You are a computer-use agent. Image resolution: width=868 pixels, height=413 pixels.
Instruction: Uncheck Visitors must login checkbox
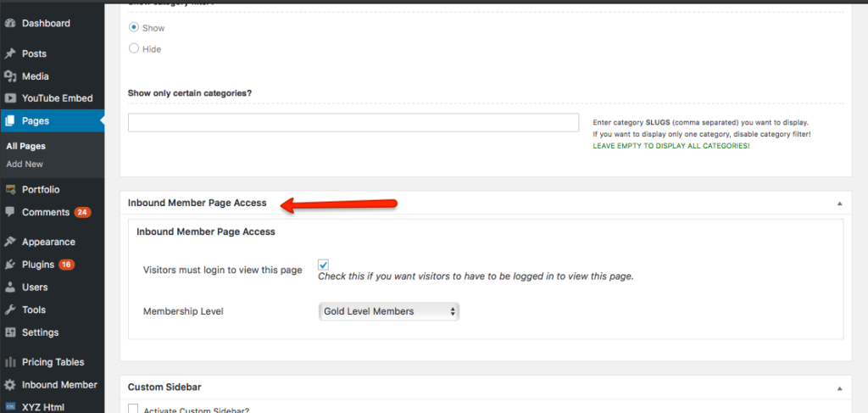(323, 265)
